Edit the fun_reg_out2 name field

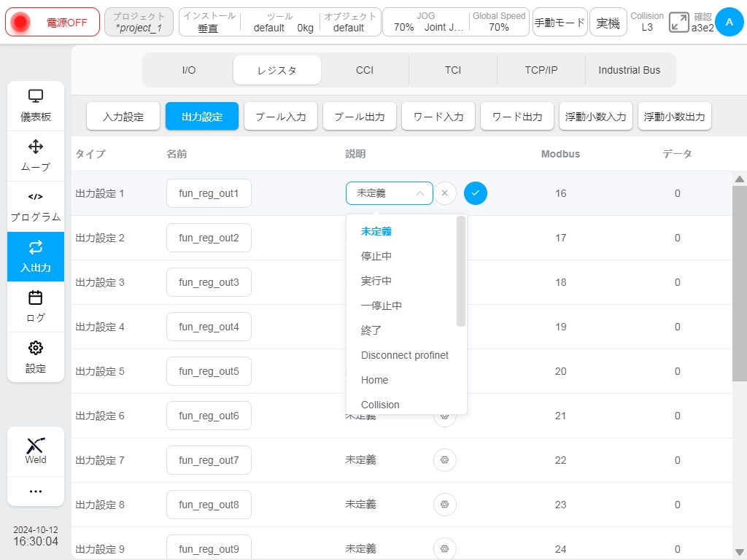click(x=209, y=238)
